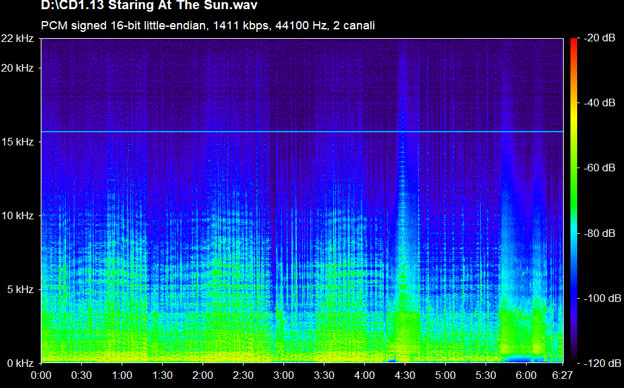Click the 10 kHz frequency axis label
Viewport: 624px width, 388px height.
click(x=19, y=216)
